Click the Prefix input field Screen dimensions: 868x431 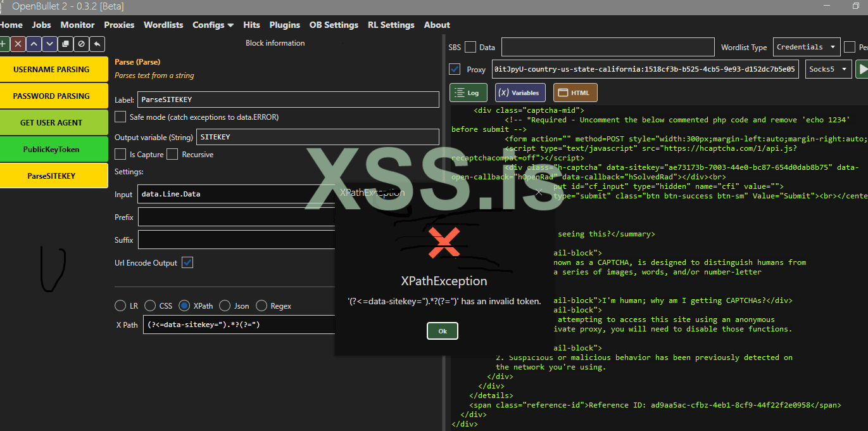[236, 217]
